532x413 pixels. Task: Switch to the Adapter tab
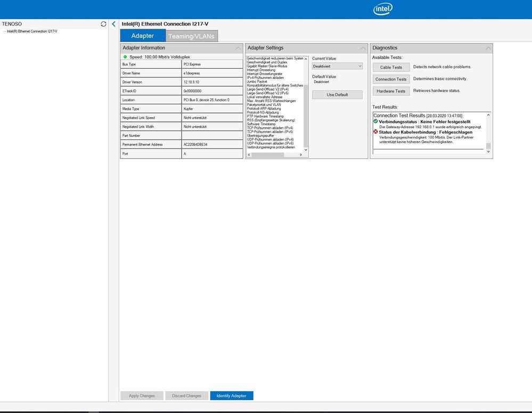point(143,36)
